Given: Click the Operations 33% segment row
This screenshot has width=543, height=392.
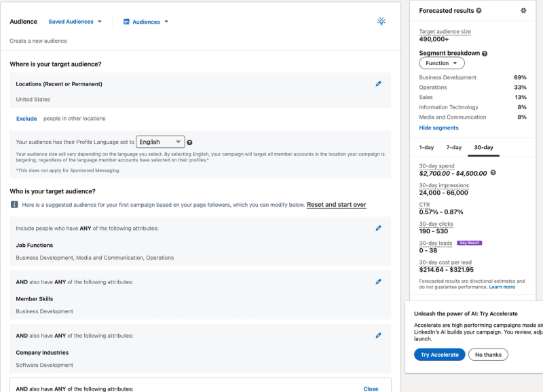Looking at the screenshot, I should click(472, 87).
